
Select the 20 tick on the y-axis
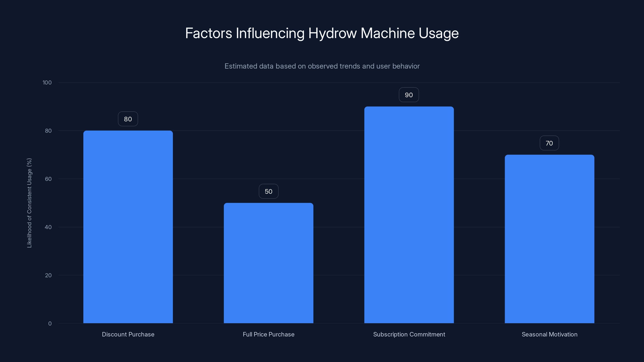pos(49,275)
